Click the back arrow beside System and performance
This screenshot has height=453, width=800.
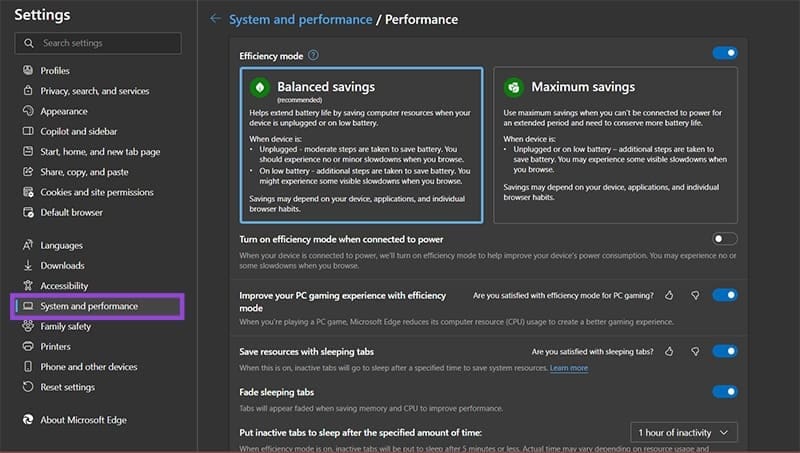[214, 19]
